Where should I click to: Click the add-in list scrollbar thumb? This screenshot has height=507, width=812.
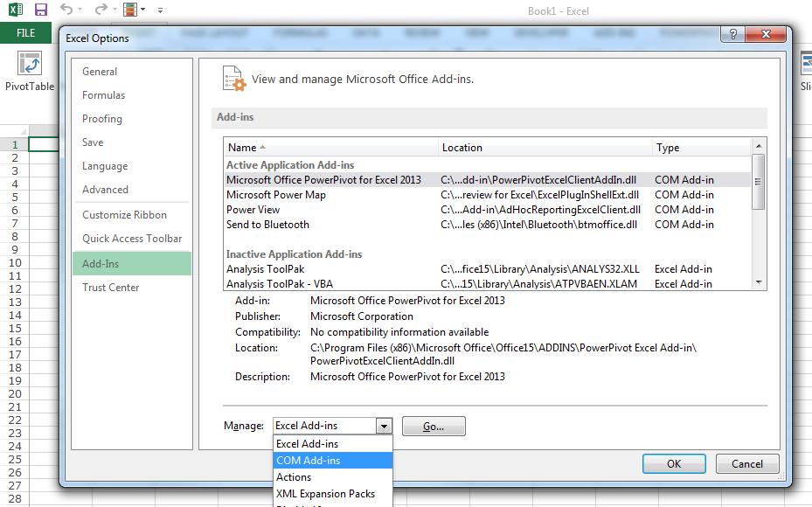(x=758, y=182)
